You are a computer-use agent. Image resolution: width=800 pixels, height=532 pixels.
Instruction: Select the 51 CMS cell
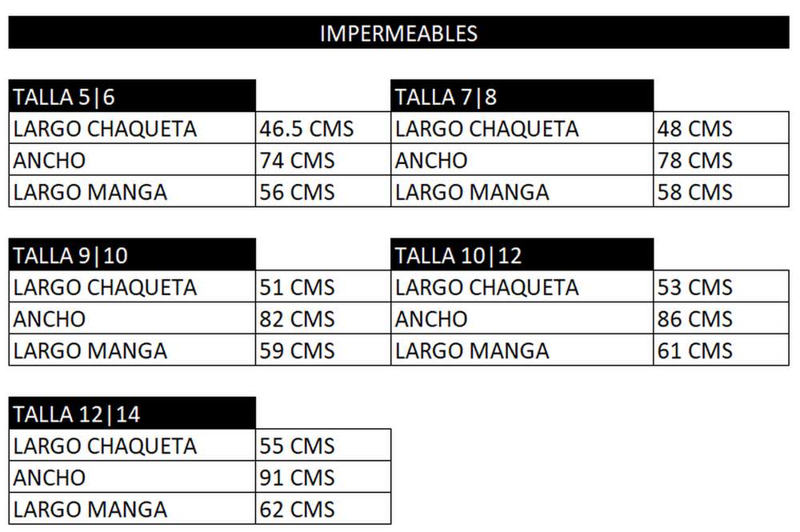click(x=322, y=286)
